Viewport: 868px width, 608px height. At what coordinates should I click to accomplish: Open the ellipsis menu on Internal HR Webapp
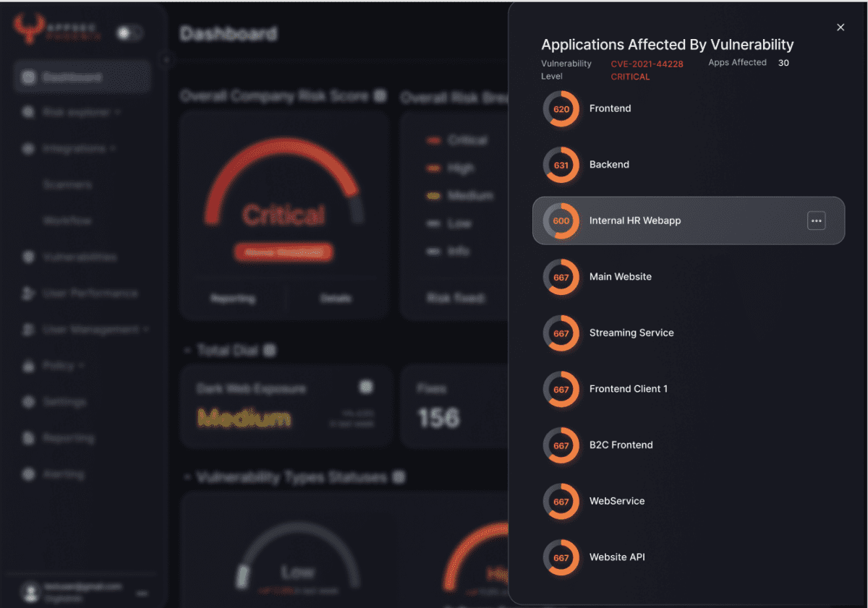[x=816, y=220]
